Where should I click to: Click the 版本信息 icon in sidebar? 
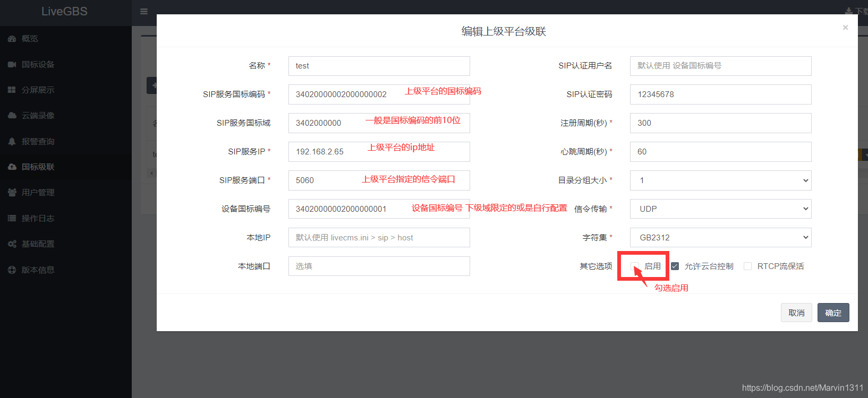(x=12, y=270)
